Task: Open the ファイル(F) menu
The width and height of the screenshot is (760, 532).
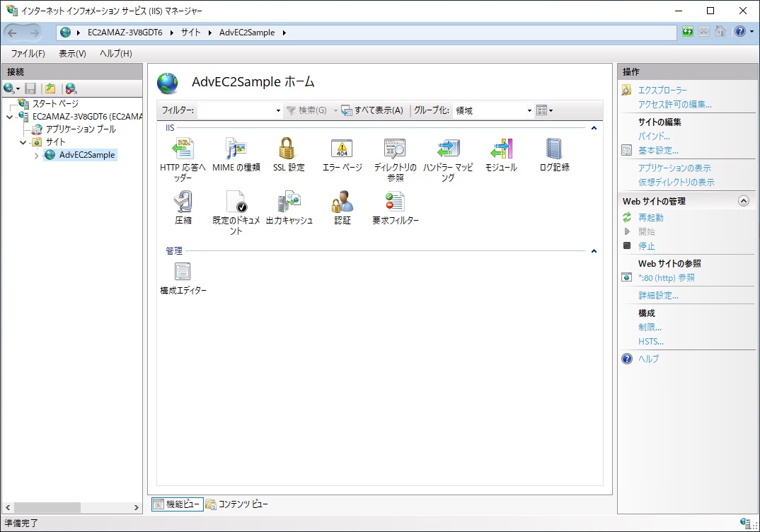Action: (x=28, y=53)
